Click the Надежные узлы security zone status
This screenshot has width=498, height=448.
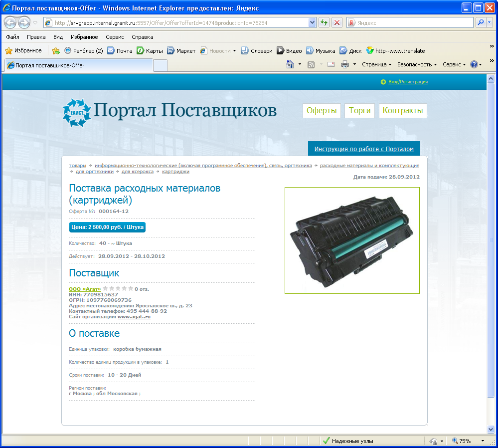(x=348, y=441)
